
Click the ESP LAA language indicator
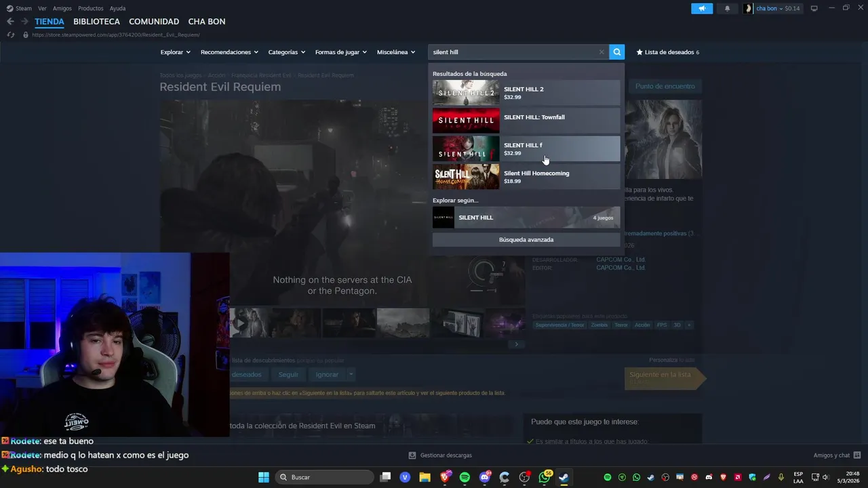[x=798, y=477]
